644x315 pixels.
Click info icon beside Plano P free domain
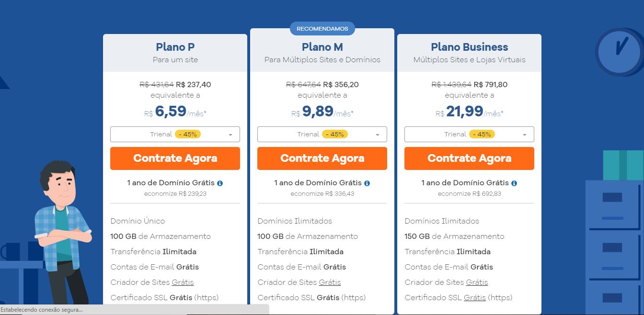(220, 183)
